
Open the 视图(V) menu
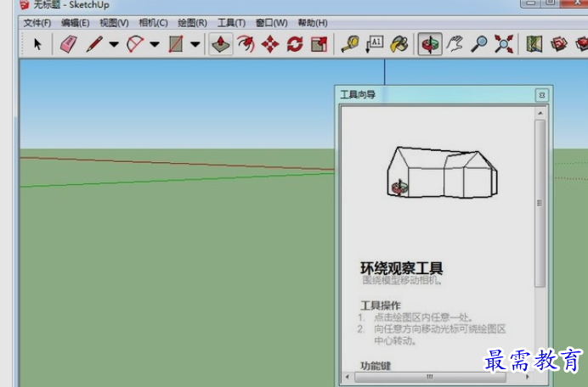[x=114, y=23]
